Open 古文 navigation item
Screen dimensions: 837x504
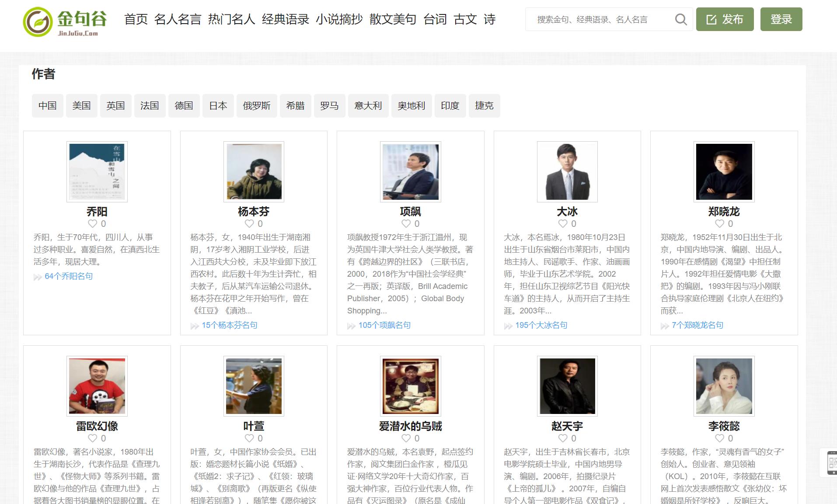click(465, 19)
